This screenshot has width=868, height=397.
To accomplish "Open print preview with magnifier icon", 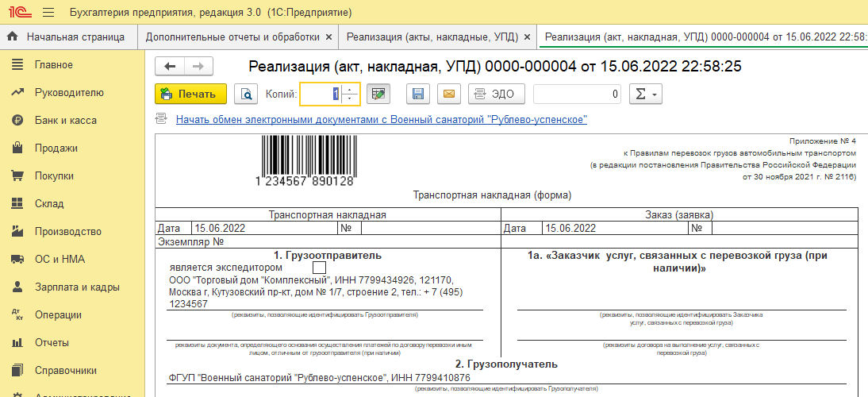I will (x=246, y=94).
